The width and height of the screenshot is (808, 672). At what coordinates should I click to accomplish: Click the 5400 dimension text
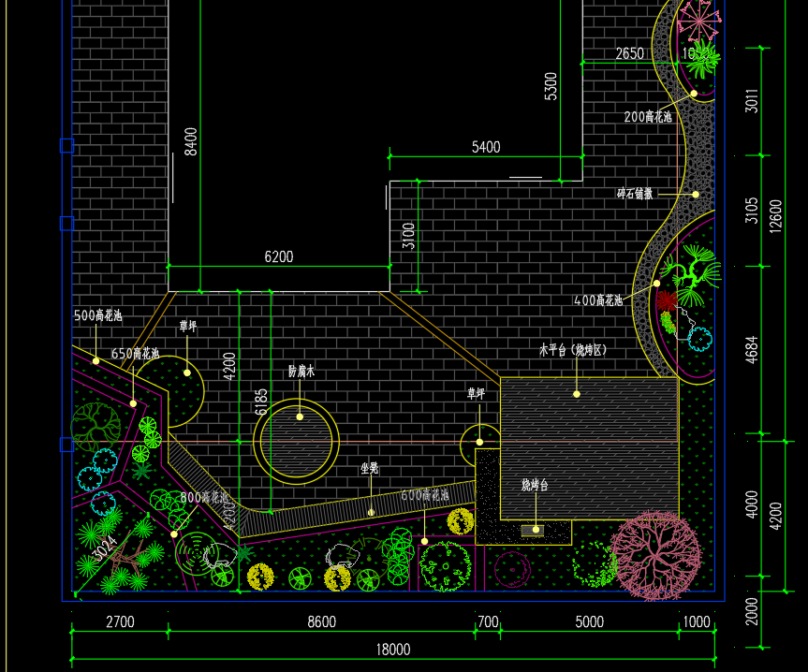tap(486, 147)
